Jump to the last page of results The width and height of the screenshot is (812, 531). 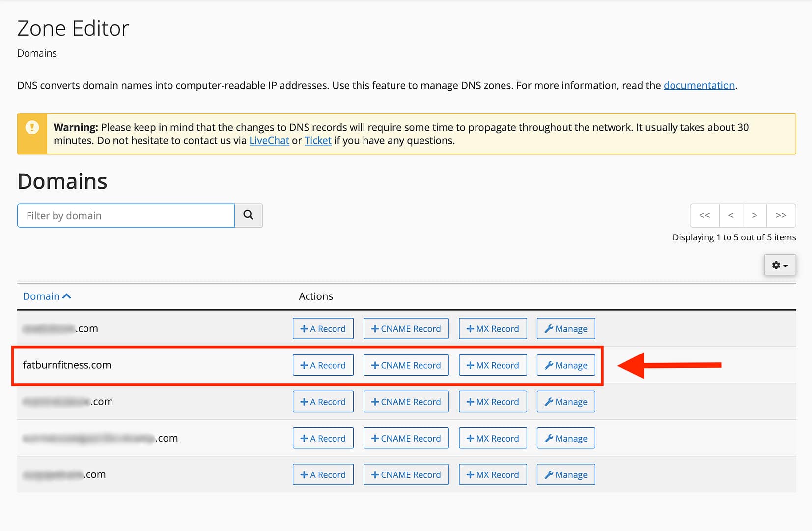(x=781, y=215)
